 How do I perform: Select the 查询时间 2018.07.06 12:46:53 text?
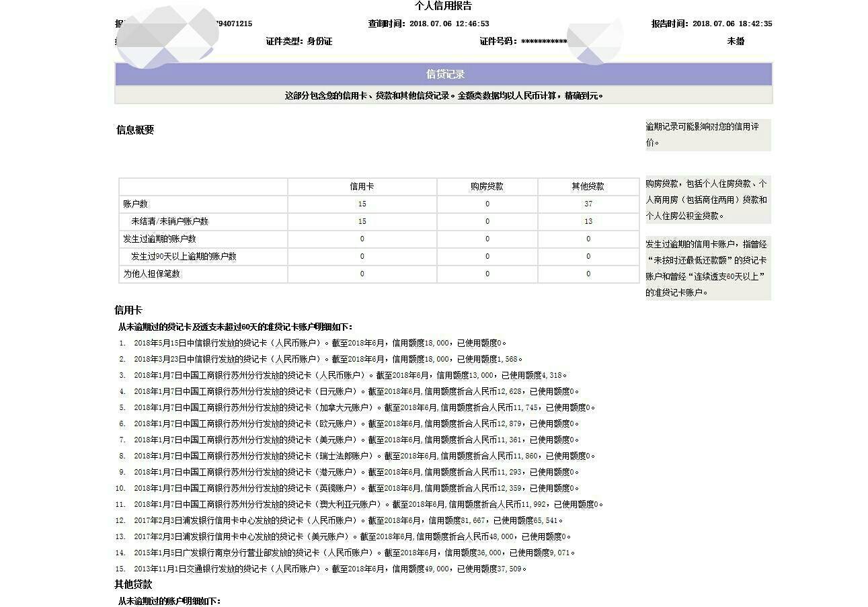[x=428, y=24]
